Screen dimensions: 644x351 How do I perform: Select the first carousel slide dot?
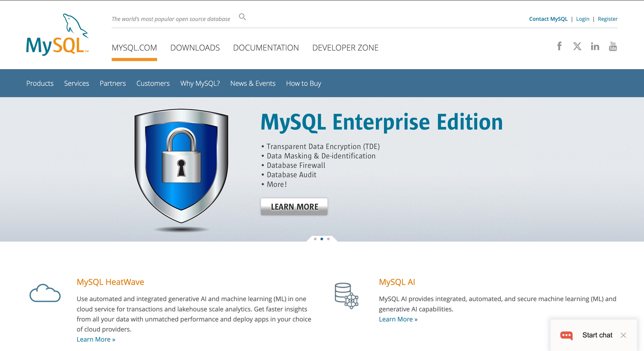point(315,239)
